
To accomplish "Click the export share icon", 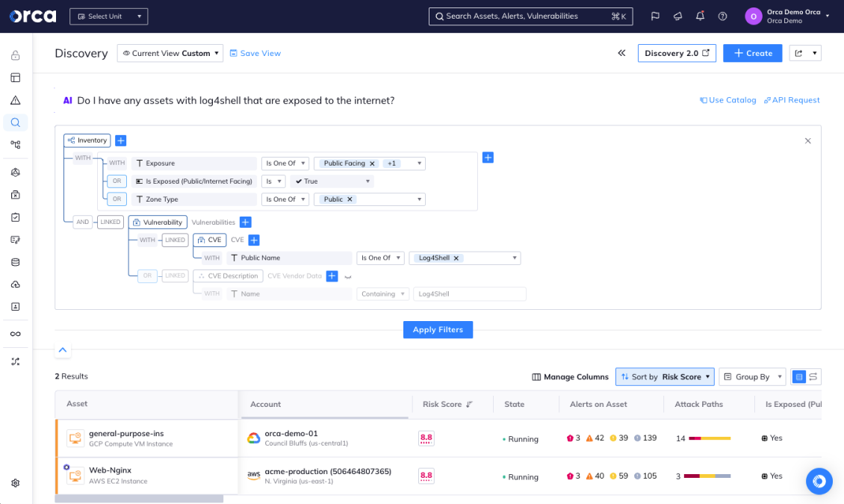I will tap(798, 53).
